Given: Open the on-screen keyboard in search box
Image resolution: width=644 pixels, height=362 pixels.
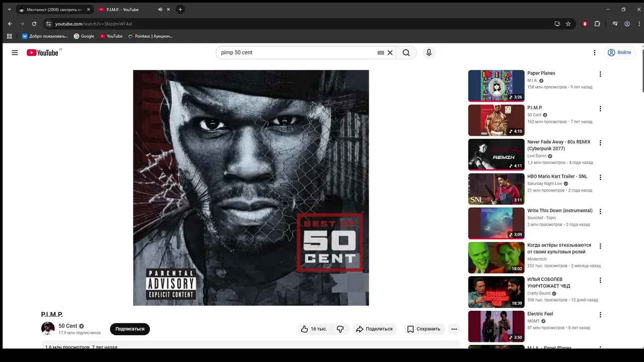Looking at the screenshot, I should (x=381, y=53).
